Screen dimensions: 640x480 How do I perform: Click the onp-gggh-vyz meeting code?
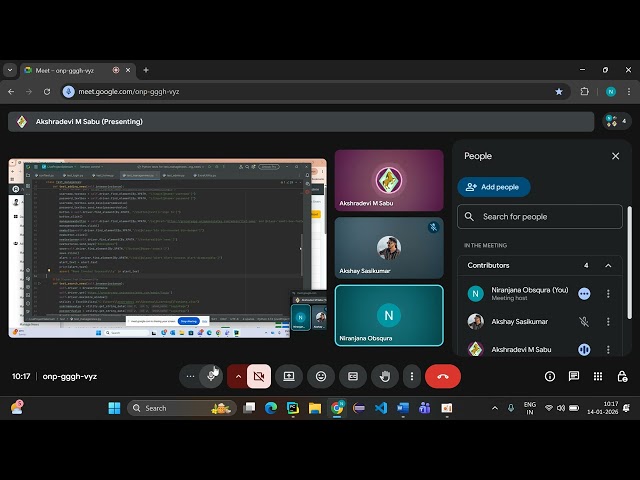tap(70, 376)
